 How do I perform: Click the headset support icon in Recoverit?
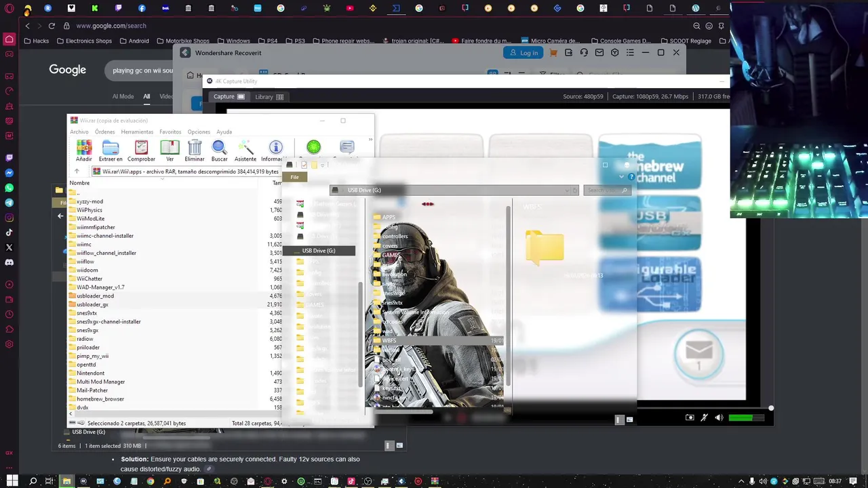584,53
